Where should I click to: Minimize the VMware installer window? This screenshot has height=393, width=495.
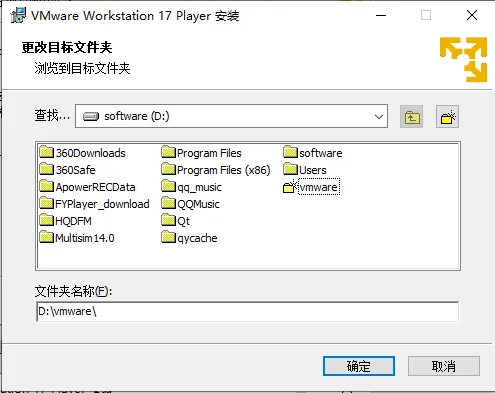coord(381,15)
